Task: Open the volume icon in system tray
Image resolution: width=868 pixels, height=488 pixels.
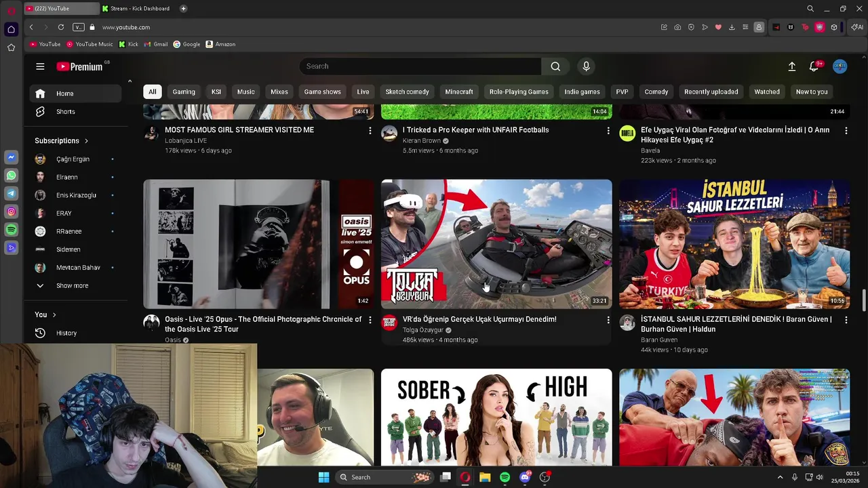Action: [819, 477]
